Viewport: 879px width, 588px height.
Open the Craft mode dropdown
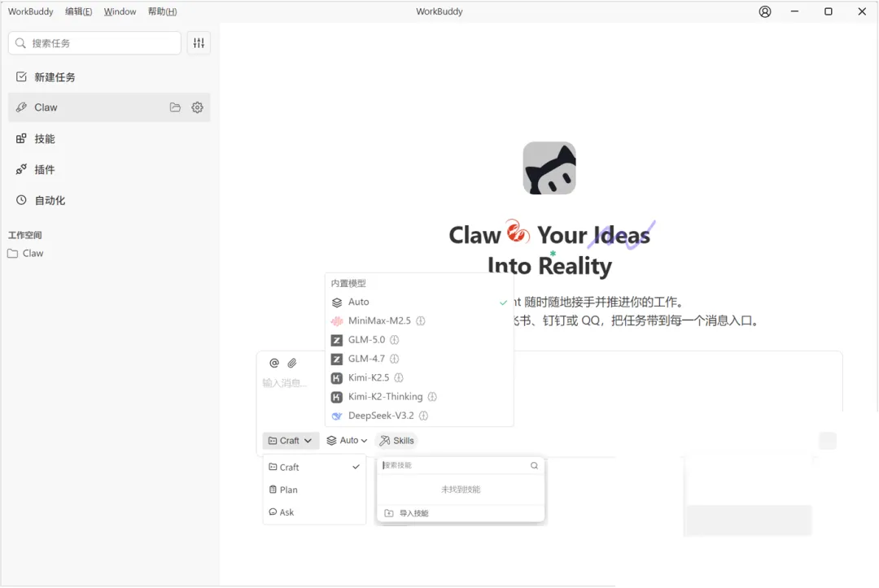click(291, 441)
